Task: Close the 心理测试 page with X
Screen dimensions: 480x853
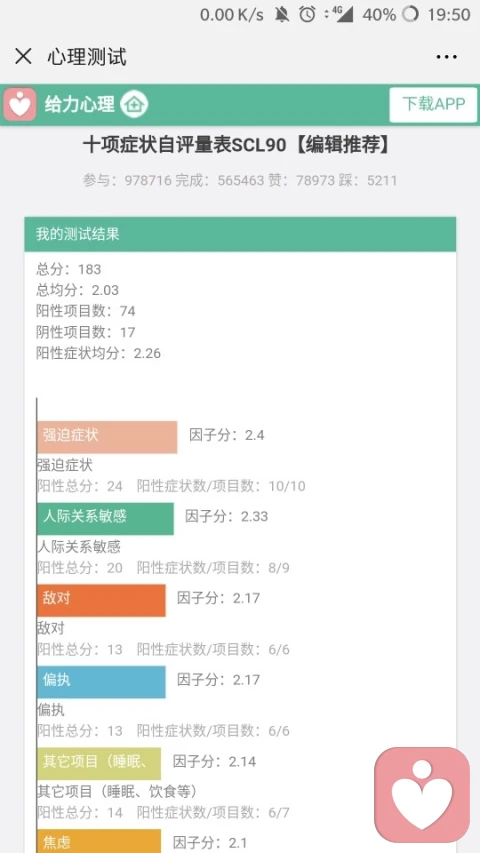Action: pos(23,56)
